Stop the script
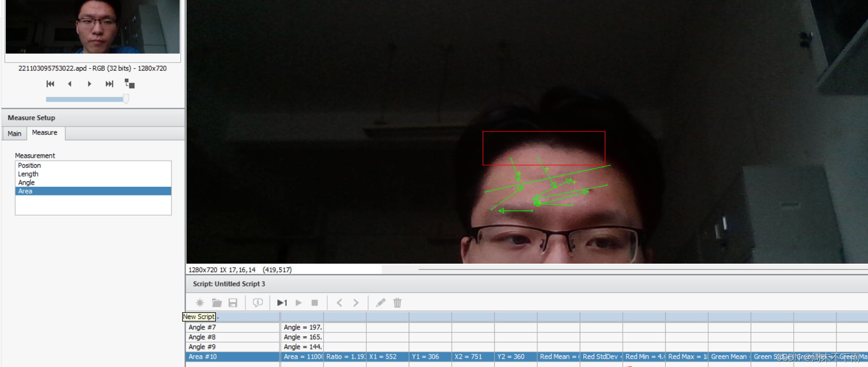Viewport: 868px width, 367px height. click(315, 303)
